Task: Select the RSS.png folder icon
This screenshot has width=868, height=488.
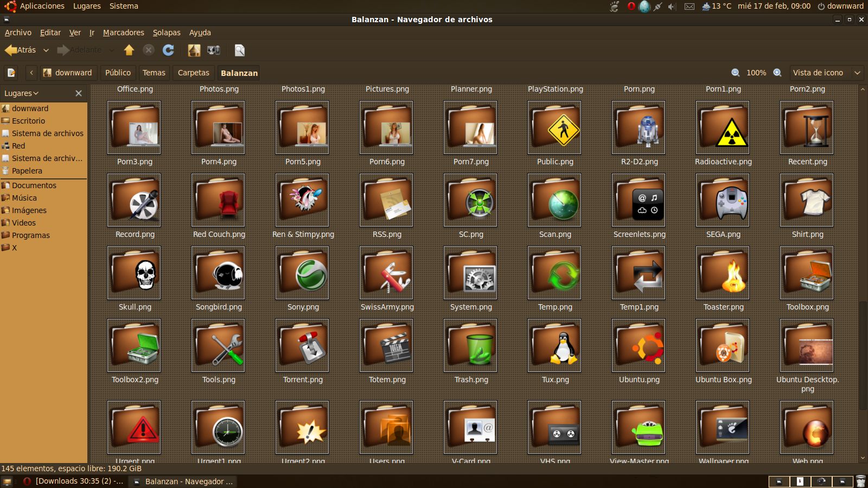Action: coord(387,200)
